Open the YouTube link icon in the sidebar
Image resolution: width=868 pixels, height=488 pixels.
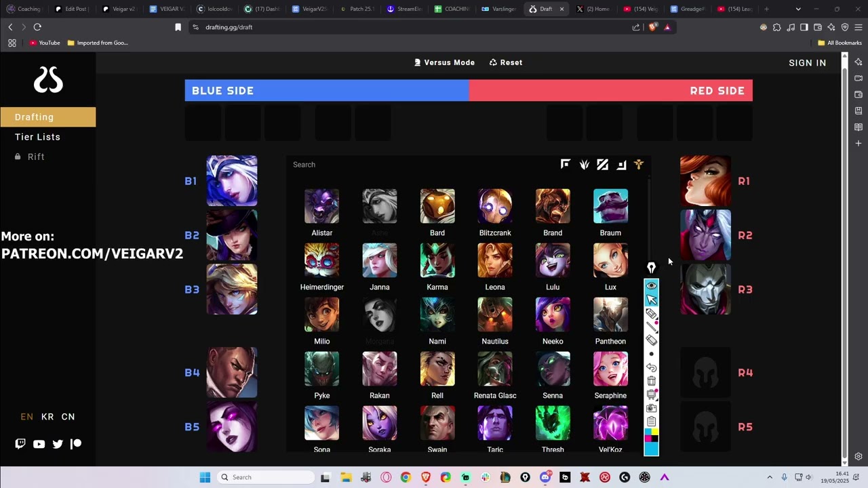coord(39,444)
